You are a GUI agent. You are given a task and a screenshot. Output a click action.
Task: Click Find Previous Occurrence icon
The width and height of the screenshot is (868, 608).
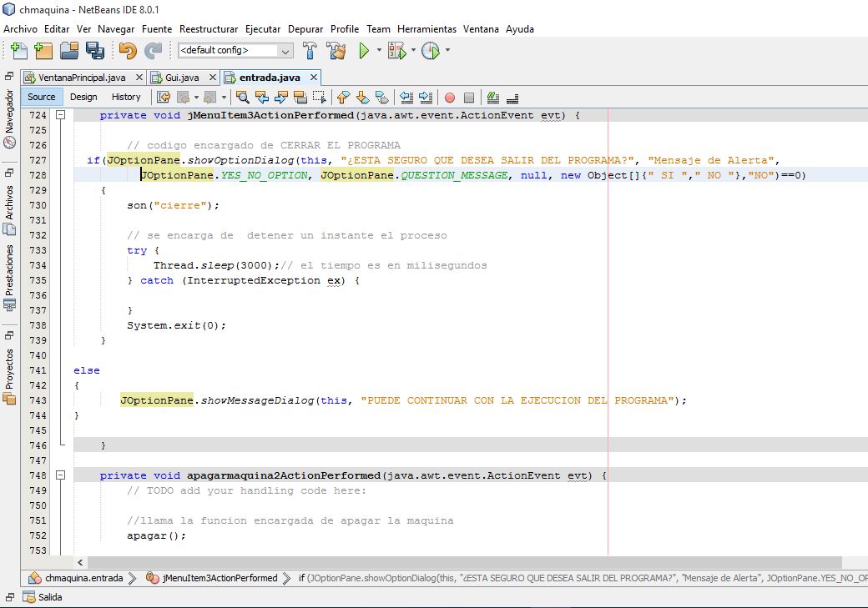click(261, 98)
